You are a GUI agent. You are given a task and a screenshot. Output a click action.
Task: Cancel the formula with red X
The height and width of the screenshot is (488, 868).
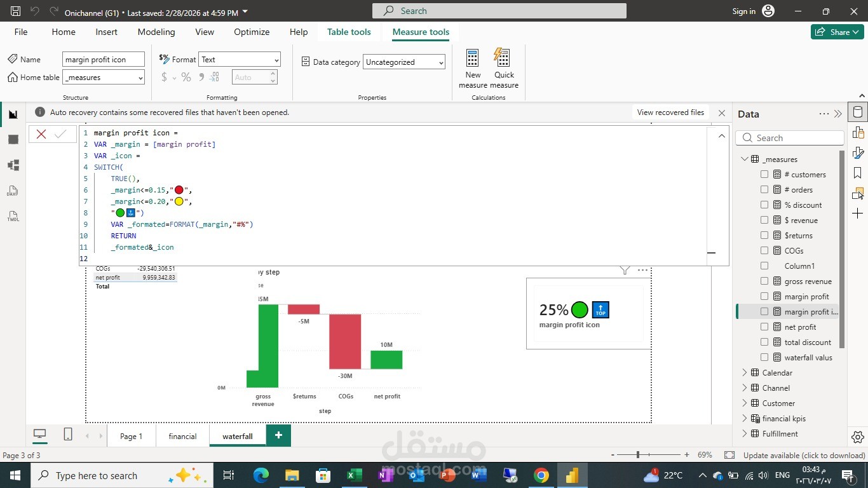(x=41, y=134)
